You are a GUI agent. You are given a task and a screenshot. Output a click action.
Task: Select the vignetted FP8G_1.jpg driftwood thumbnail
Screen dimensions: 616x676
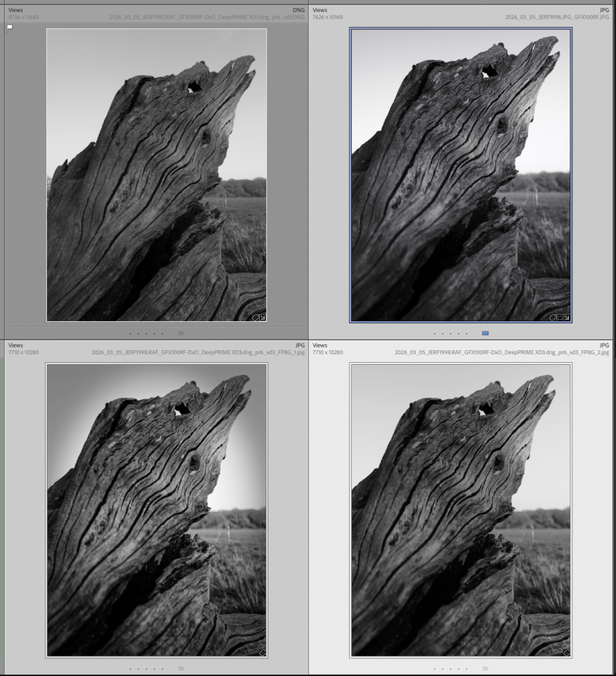pos(157,510)
